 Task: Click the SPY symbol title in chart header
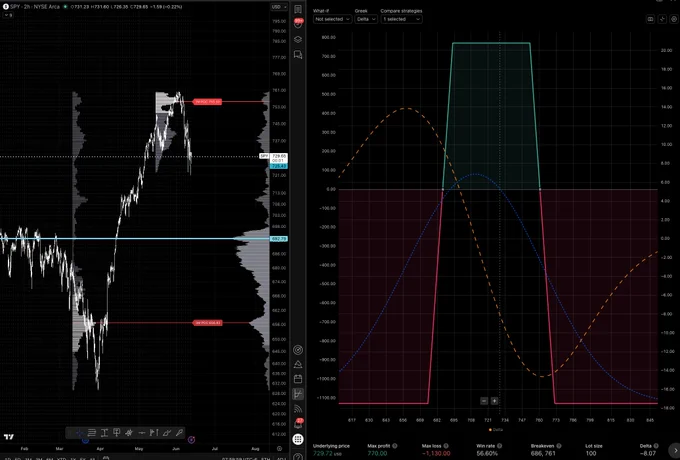pos(35,7)
